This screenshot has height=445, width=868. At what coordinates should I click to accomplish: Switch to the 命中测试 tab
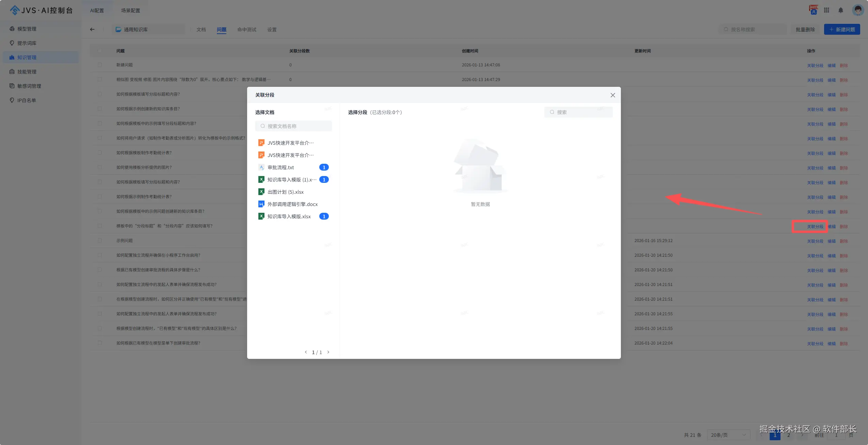[246, 30]
